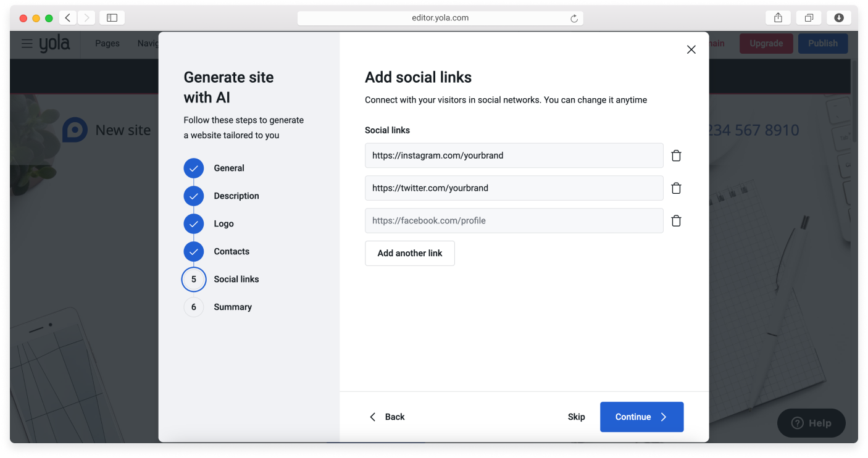Open the Help chat widget

[x=811, y=423]
